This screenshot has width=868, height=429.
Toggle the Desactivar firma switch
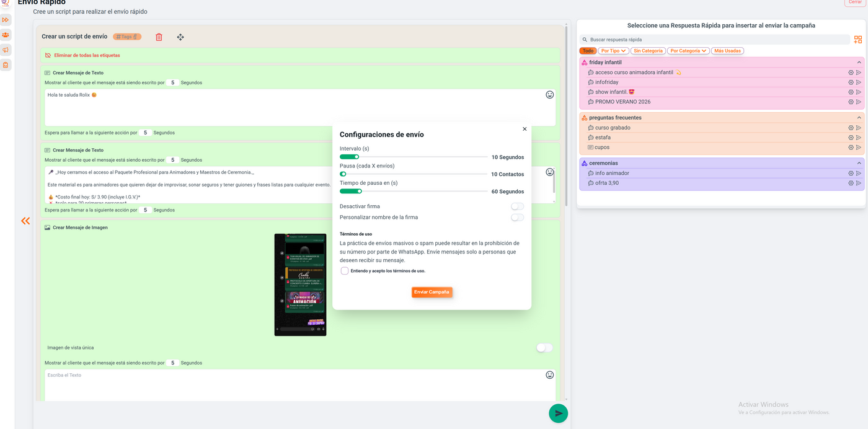coord(517,206)
